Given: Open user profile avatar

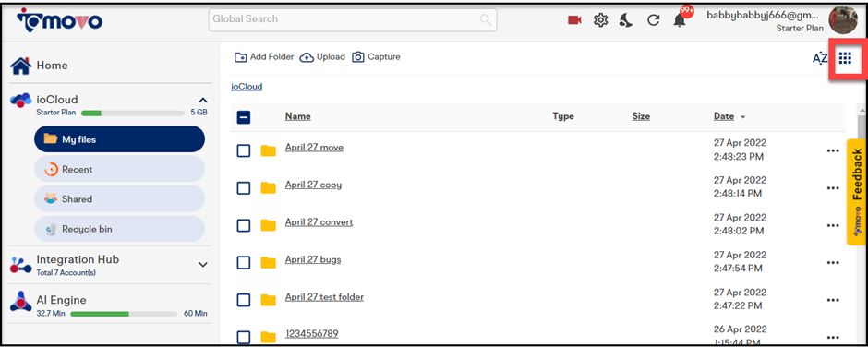Looking at the screenshot, I should point(842,20).
